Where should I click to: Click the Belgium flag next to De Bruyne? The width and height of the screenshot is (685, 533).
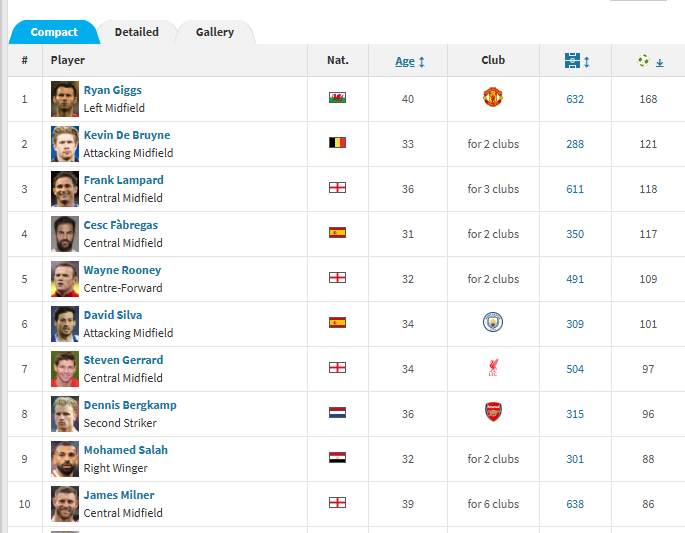click(x=337, y=142)
